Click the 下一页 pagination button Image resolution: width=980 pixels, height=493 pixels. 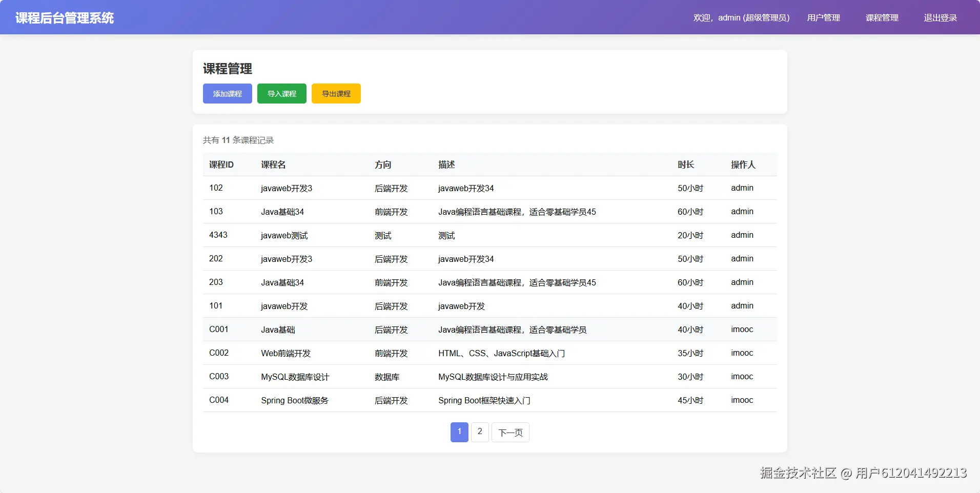click(510, 433)
